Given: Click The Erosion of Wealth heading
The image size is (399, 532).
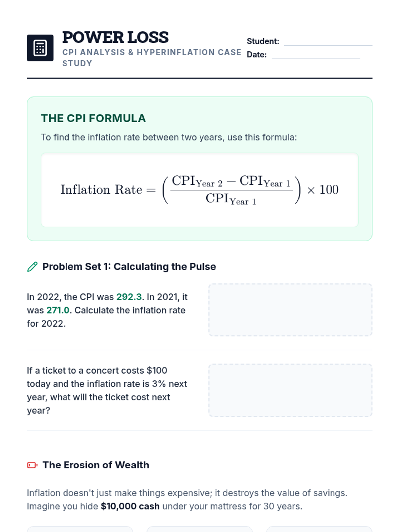Looking at the screenshot, I should 96,465.
